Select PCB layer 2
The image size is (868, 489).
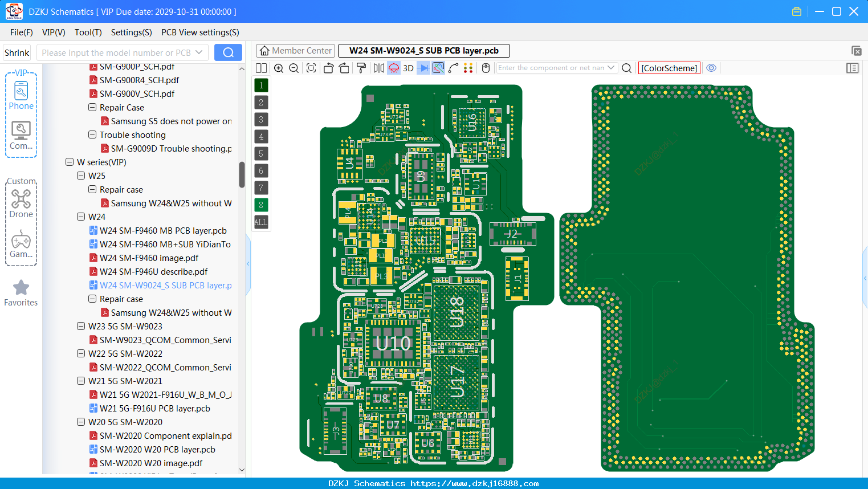coord(261,103)
